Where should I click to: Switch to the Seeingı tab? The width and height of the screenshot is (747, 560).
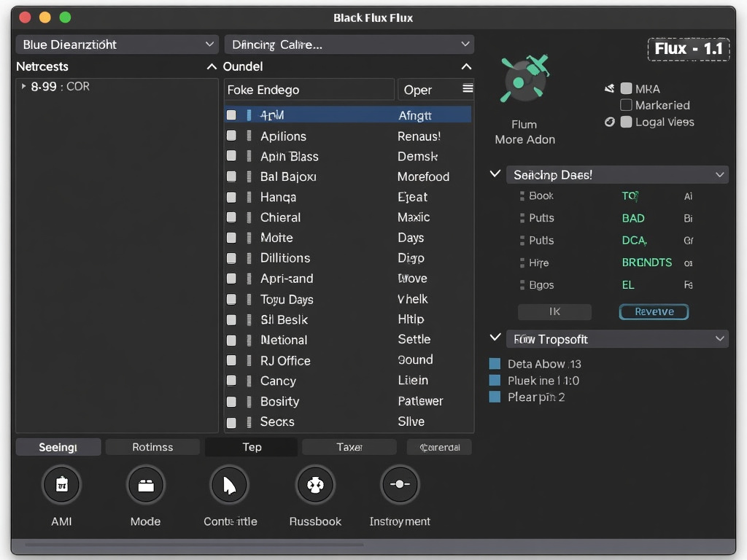[x=58, y=447]
